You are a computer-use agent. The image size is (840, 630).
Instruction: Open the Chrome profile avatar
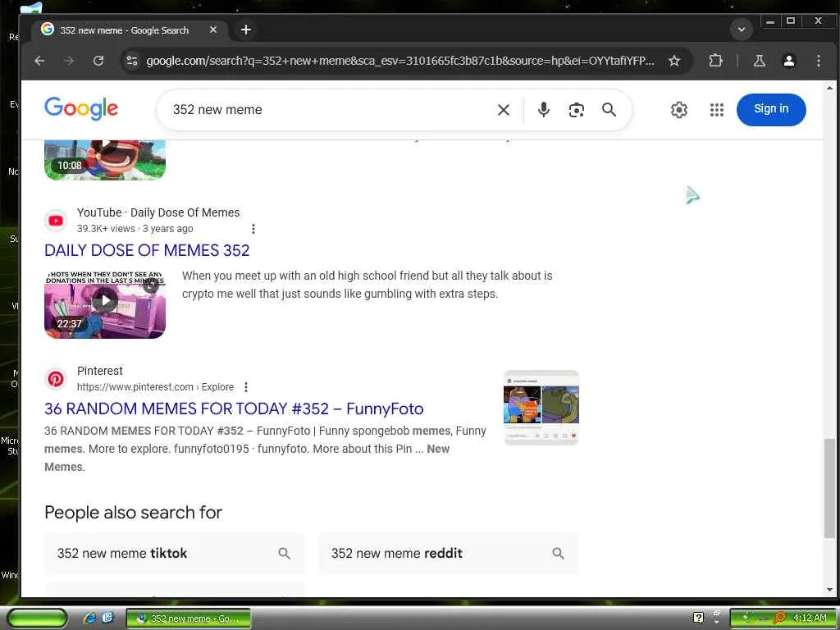(x=788, y=61)
